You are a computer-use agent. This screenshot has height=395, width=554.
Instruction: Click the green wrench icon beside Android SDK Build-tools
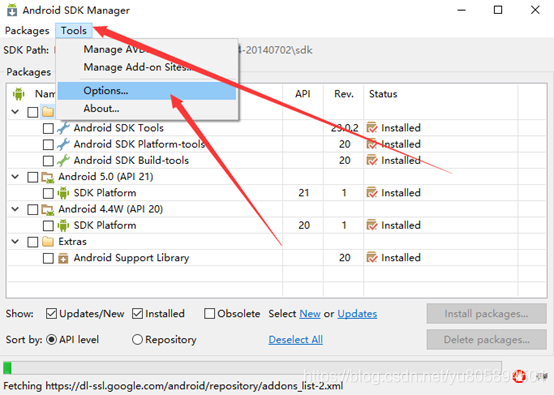(x=63, y=160)
